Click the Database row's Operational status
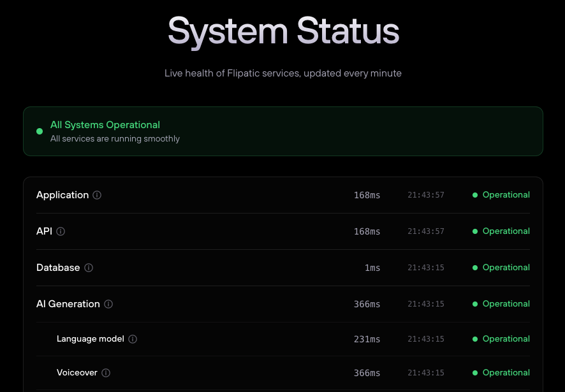 coord(506,268)
